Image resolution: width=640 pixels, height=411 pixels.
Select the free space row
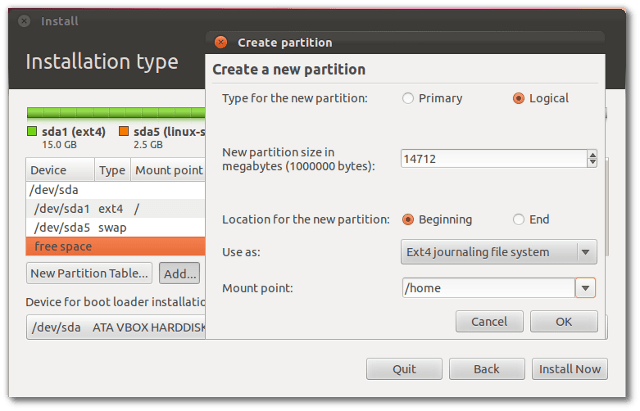[116, 246]
